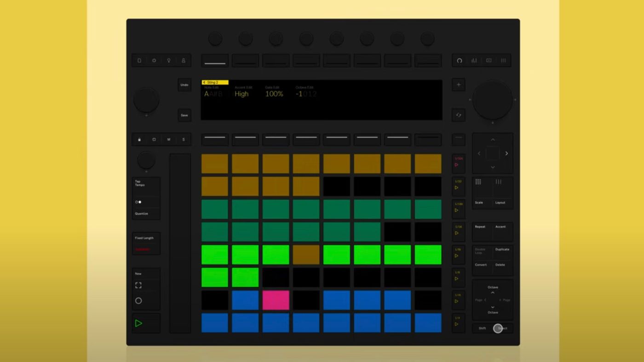644x362 pixels.
Task: Go back via the Sting 2 tab
Action: coord(215,82)
